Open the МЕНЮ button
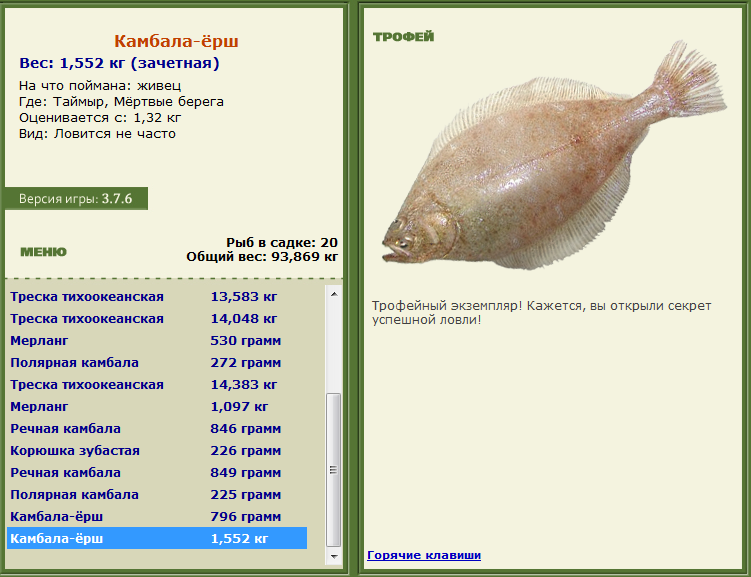The height and width of the screenshot is (577, 751). (x=43, y=252)
